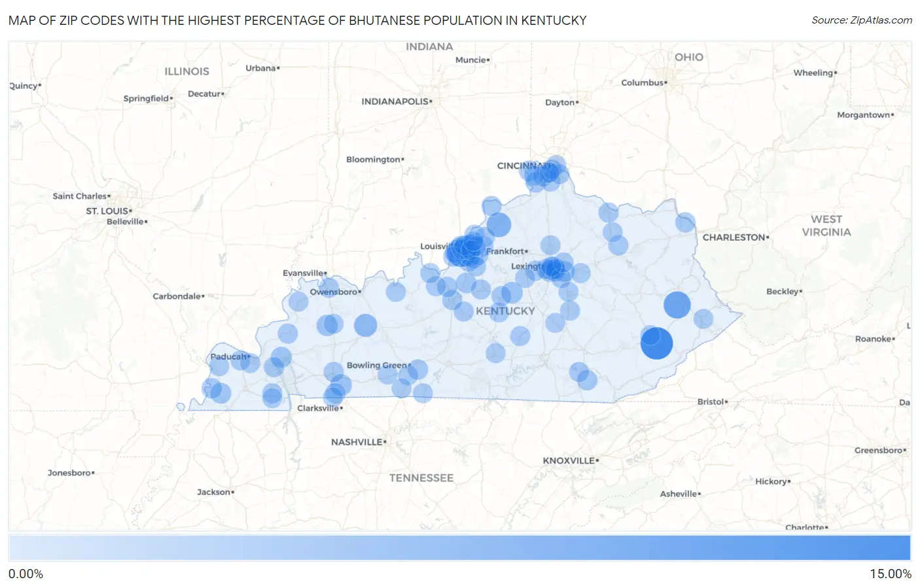Click the Decatur city label

point(204,94)
